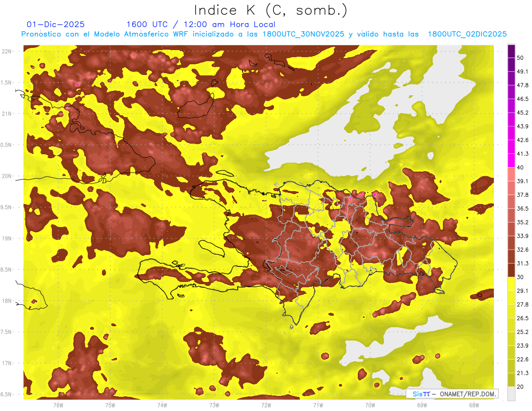Click the '17N' latitude label
The width and height of the screenshot is (532, 411).
[x=7, y=363]
